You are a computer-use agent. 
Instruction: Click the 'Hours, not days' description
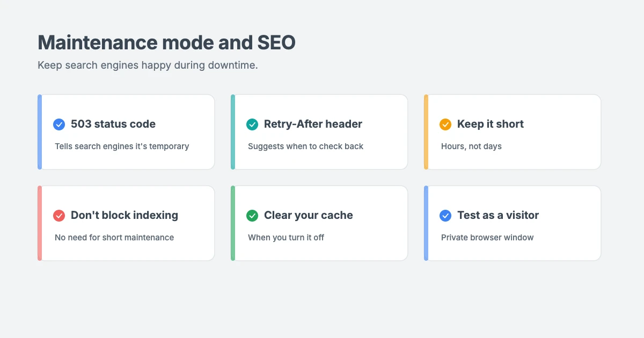pyautogui.click(x=471, y=146)
